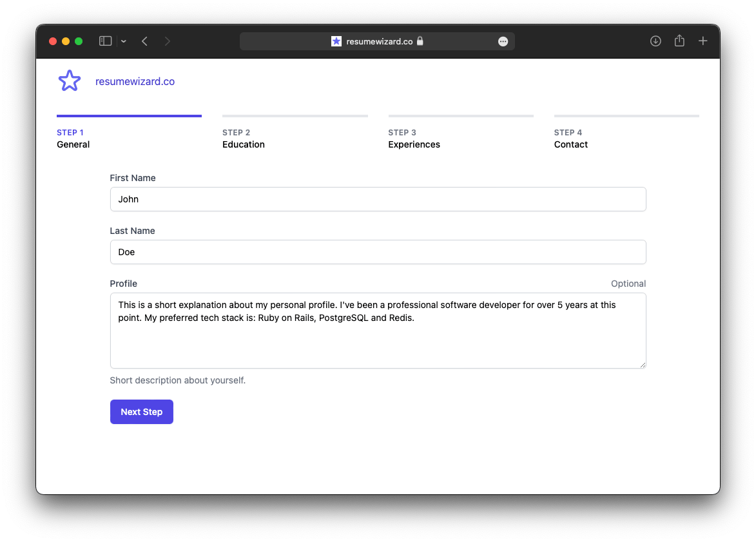This screenshot has height=542, width=756.
Task: Click the ellipsis icon in address bar
Action: pos(503,41)
